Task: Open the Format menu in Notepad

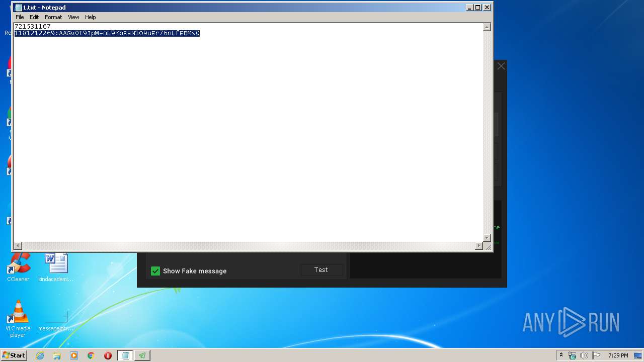Action: 53,17
